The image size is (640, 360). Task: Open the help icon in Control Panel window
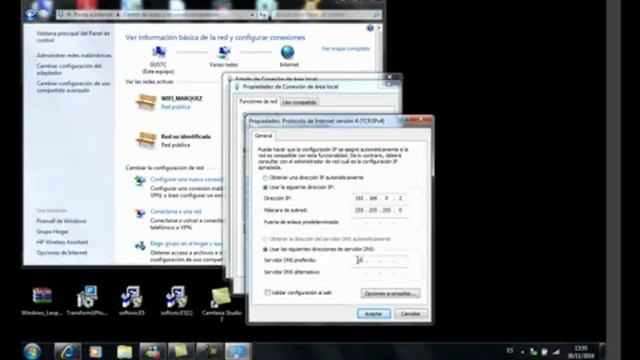coord(370,28)
